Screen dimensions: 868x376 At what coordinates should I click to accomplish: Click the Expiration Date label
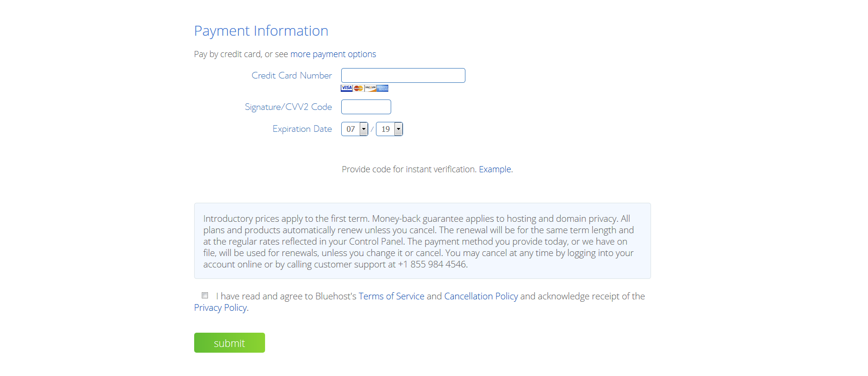(302, 129)
